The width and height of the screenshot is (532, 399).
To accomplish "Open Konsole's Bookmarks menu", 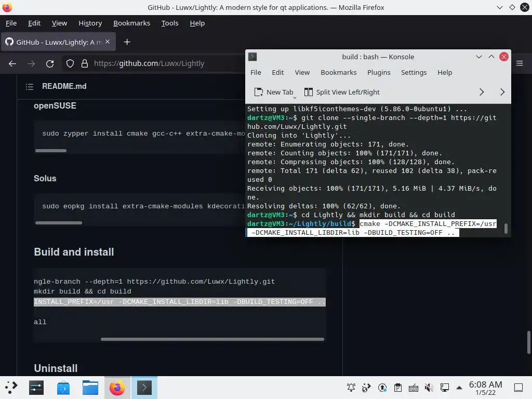I will point(339,72).
